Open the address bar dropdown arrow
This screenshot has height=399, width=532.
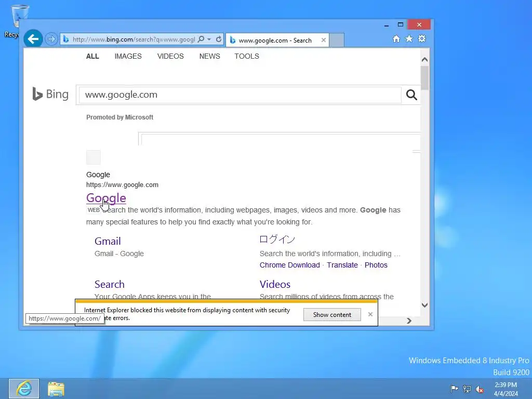point(209,39)
